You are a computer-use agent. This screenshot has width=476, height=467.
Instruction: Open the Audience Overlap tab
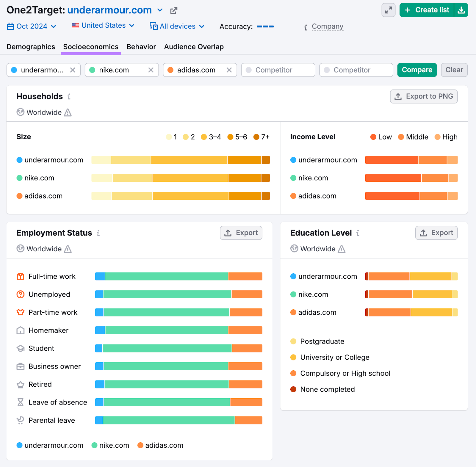[x=194, y=47]
